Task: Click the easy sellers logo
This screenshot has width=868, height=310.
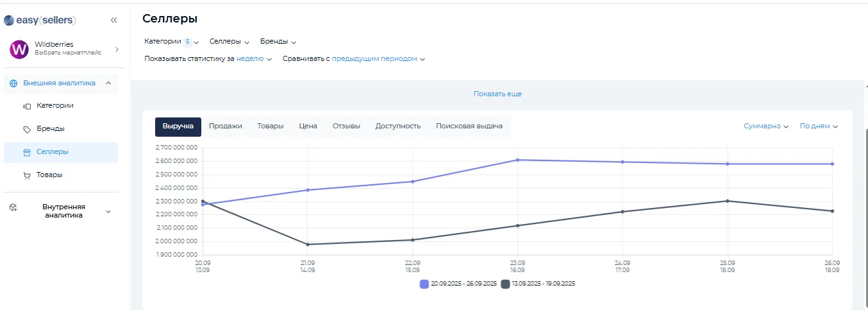Action: tap(40, 21)
